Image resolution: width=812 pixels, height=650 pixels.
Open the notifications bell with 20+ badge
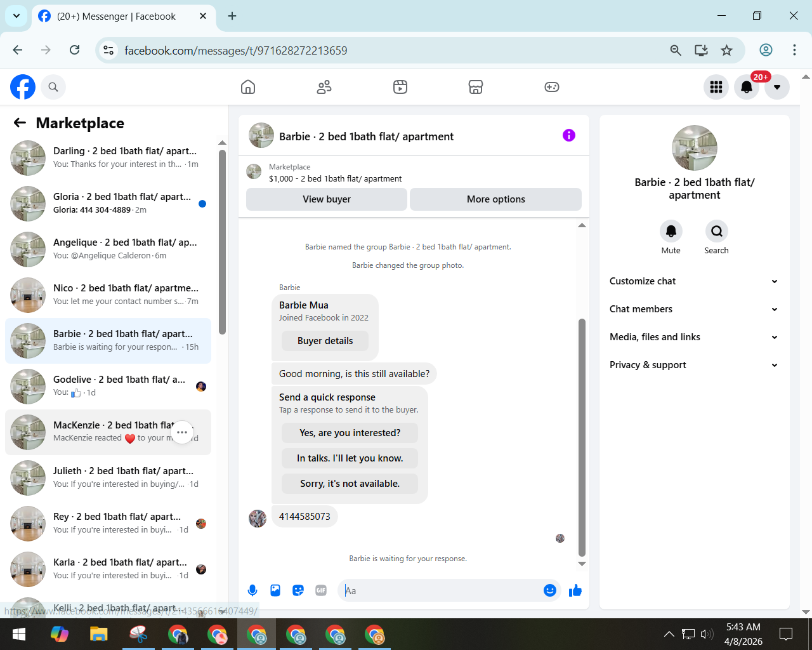(x=747, y=87)
